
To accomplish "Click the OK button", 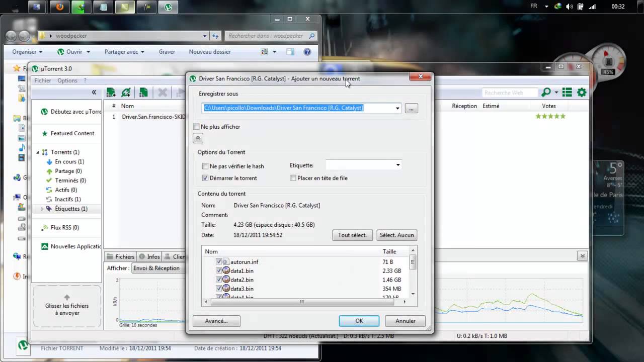I will pos(359,321).
